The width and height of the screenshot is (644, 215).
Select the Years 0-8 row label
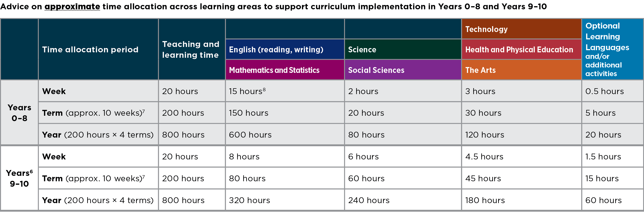coord(19,113)
